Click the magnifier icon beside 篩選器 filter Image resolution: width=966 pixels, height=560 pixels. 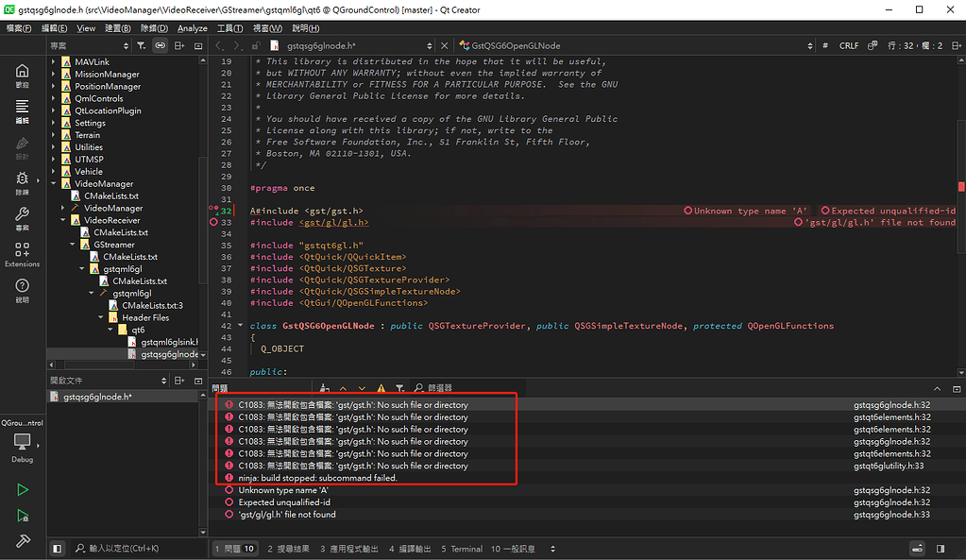[419, 388]
